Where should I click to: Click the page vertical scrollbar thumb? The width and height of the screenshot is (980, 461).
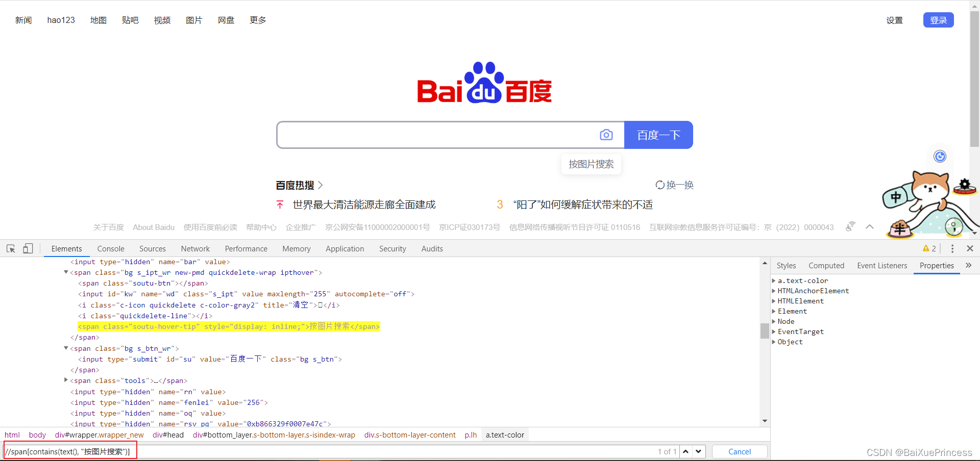pos(974,79)
